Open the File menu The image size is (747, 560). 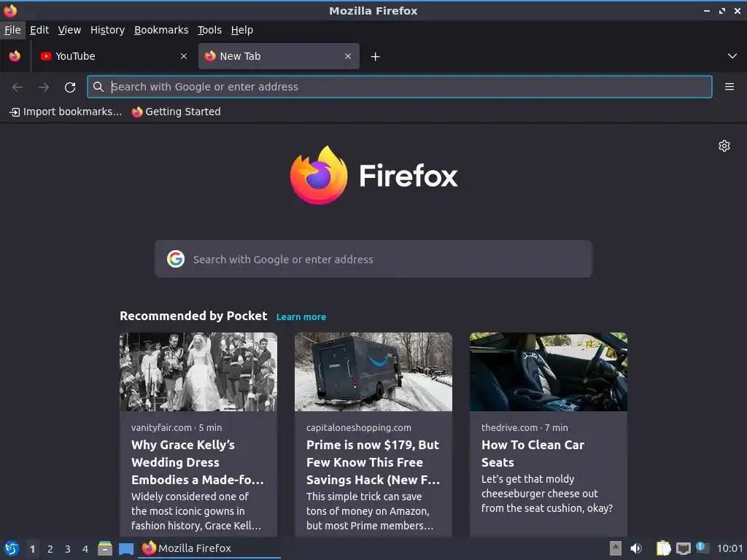[x=12, y=30]
